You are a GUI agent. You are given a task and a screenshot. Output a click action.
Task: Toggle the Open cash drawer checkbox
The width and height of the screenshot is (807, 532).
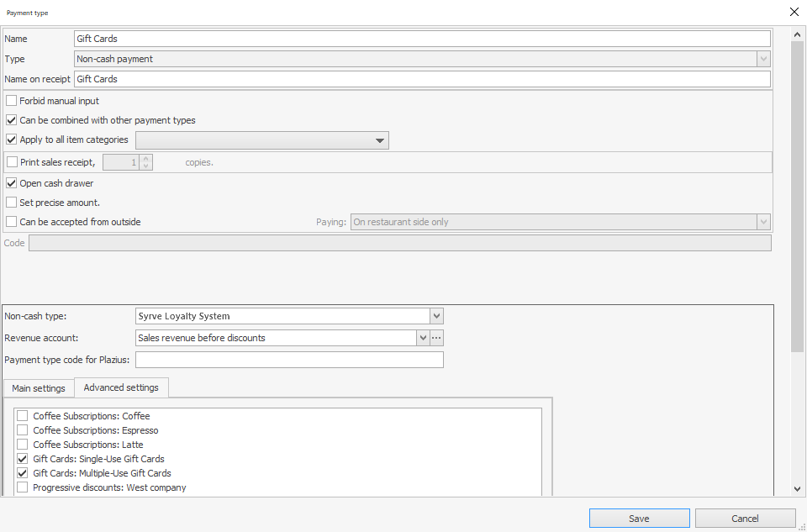pos(12,183)
